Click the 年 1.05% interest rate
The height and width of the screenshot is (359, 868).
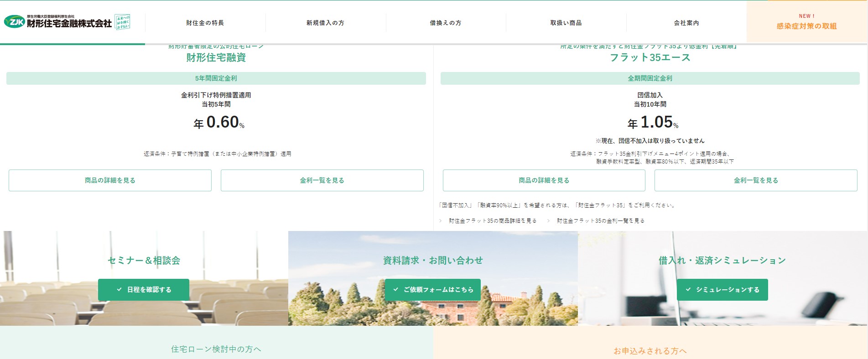point(653,122)
